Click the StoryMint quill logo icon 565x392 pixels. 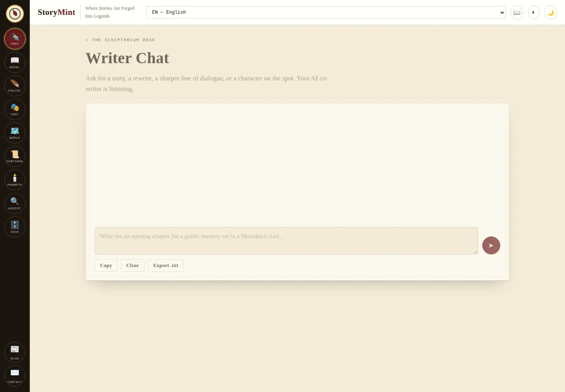[x=15, y=14]
